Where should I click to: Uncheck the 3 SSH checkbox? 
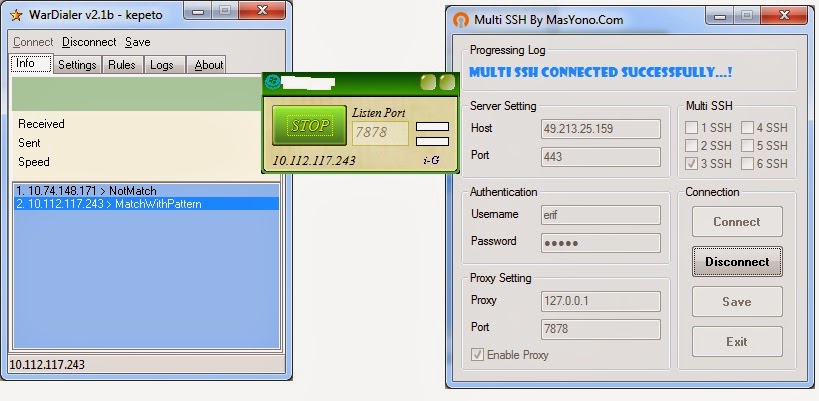click(692, 163)
